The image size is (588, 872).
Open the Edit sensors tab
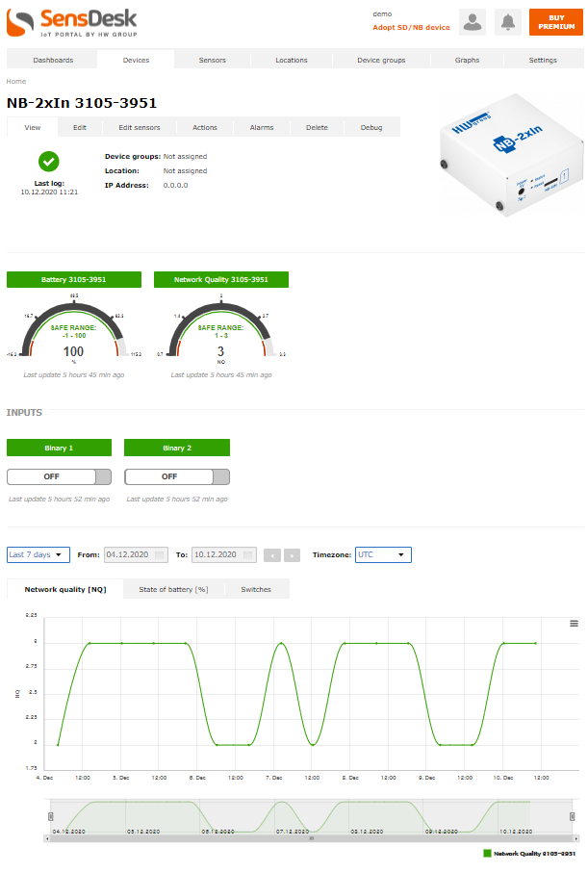tap(140, 127)
